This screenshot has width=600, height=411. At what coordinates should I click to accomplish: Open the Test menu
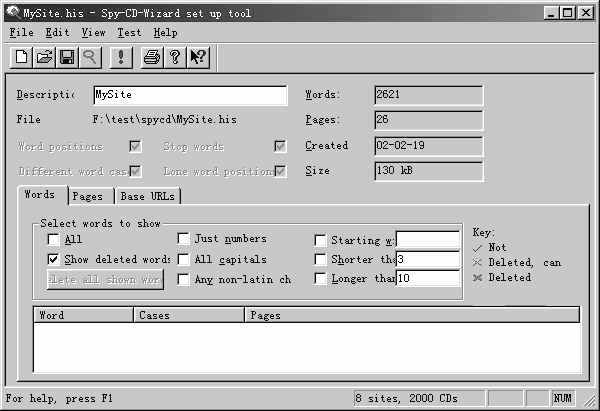pos(127,33)
